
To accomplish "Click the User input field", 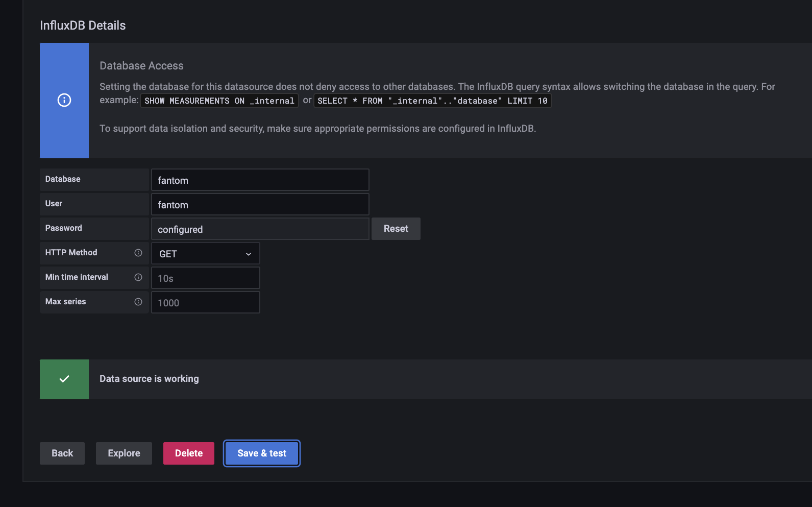I will [x=260, y=204].
